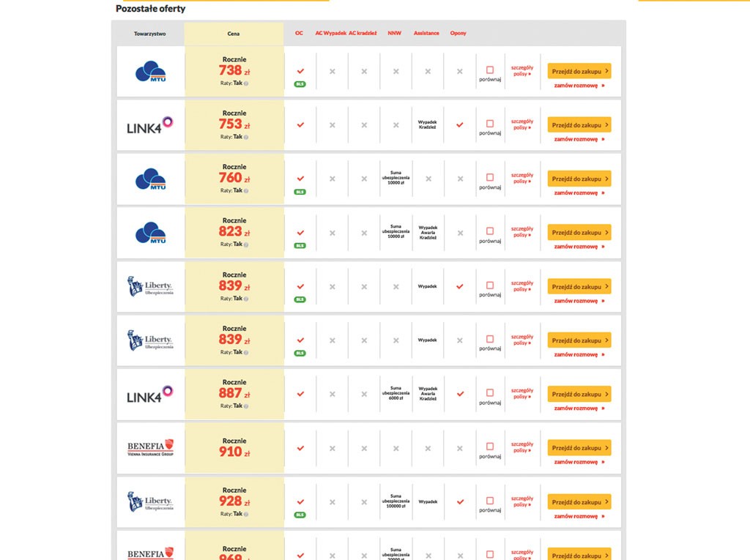Click the Liberty logo in the 928 zł offer
Viewport: 750px width, 560px height.
[150, 501]
